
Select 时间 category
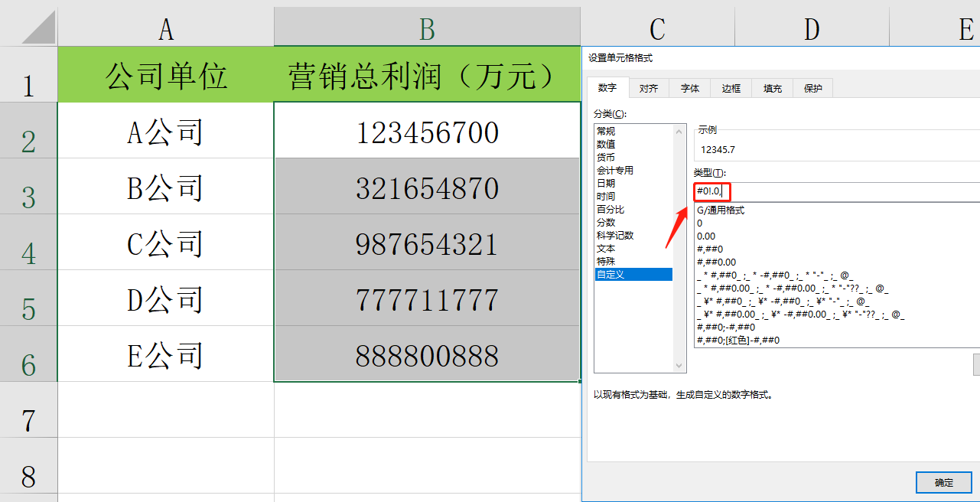point(633,196)
